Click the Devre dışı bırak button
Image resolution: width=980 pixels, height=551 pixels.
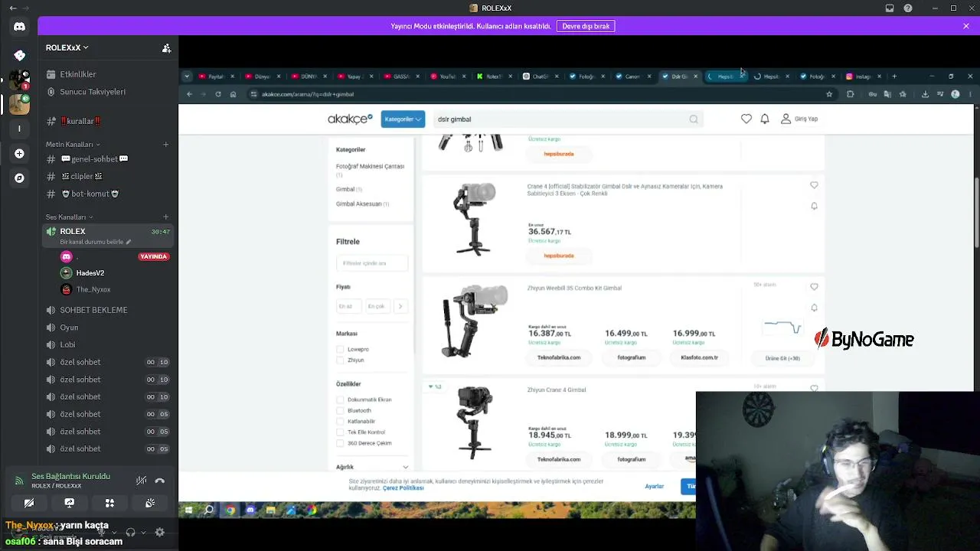pyautogui.click(x=586, y=26)
